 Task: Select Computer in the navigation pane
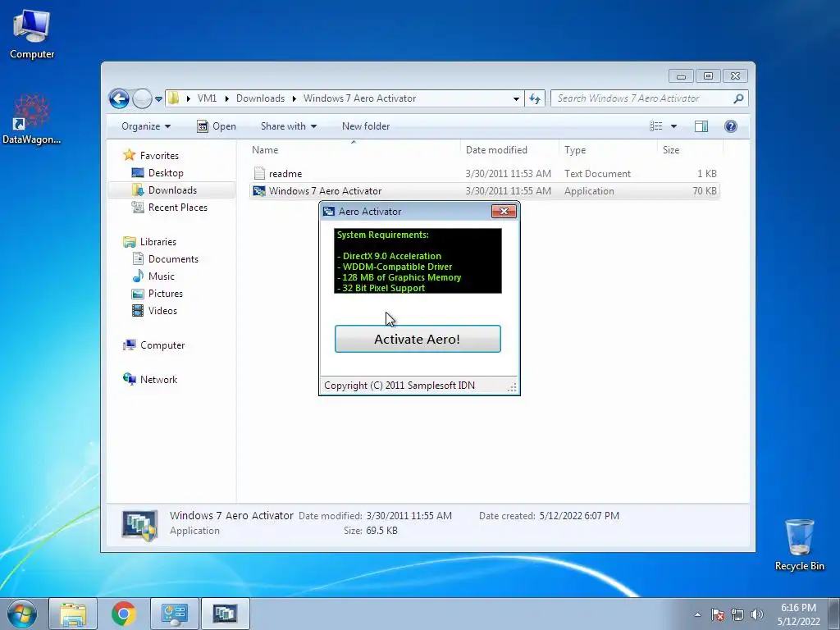tap(162, 345)
